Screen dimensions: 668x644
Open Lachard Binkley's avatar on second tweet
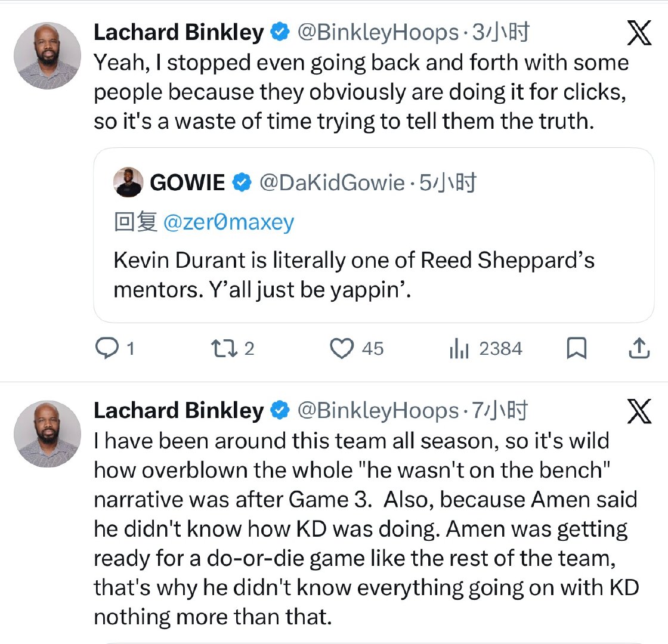[x=47, y=434]
